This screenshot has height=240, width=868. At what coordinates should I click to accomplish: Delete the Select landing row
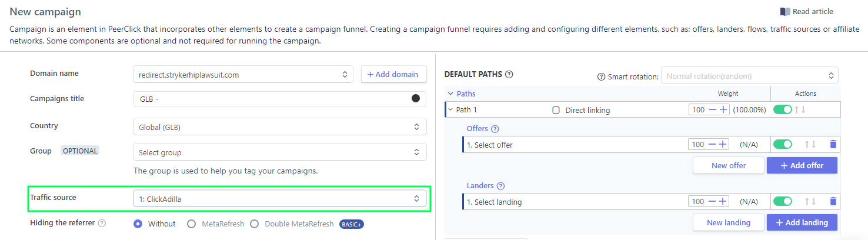833,201
